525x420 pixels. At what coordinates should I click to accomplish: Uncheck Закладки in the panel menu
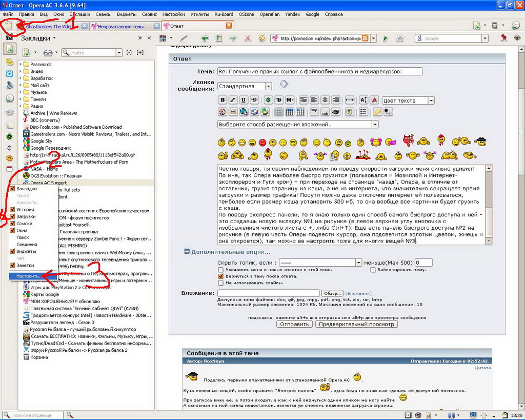(13, 189)
